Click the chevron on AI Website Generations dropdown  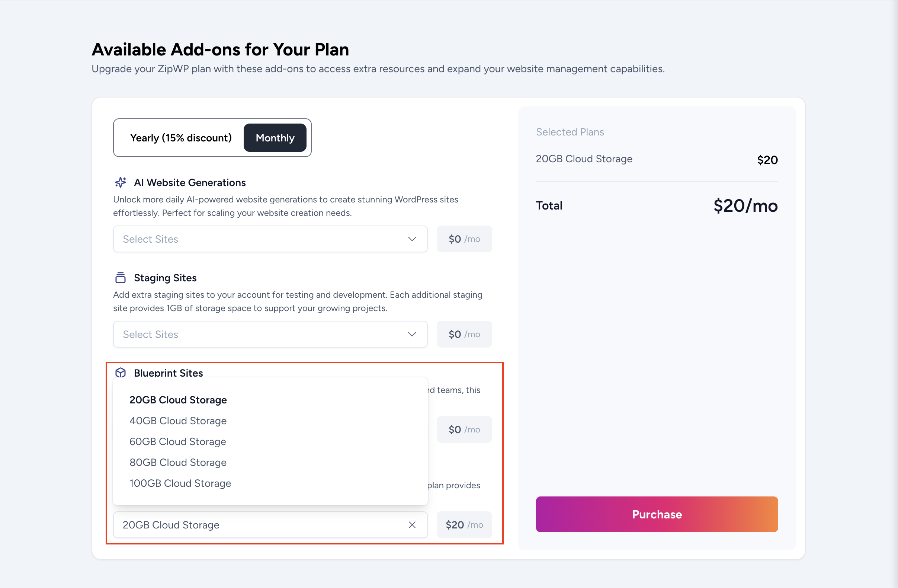coord(412,239)
